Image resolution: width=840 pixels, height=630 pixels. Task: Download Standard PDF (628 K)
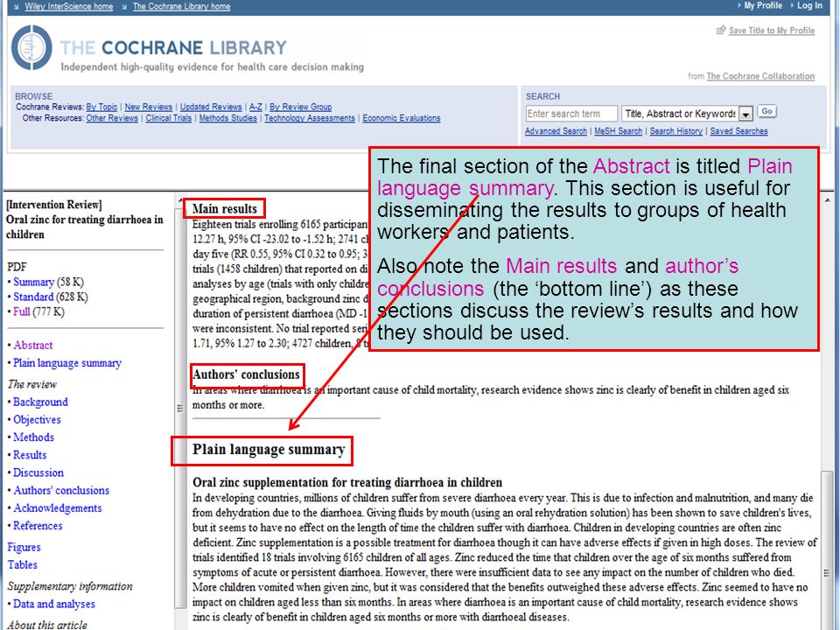tap(33, 297)
